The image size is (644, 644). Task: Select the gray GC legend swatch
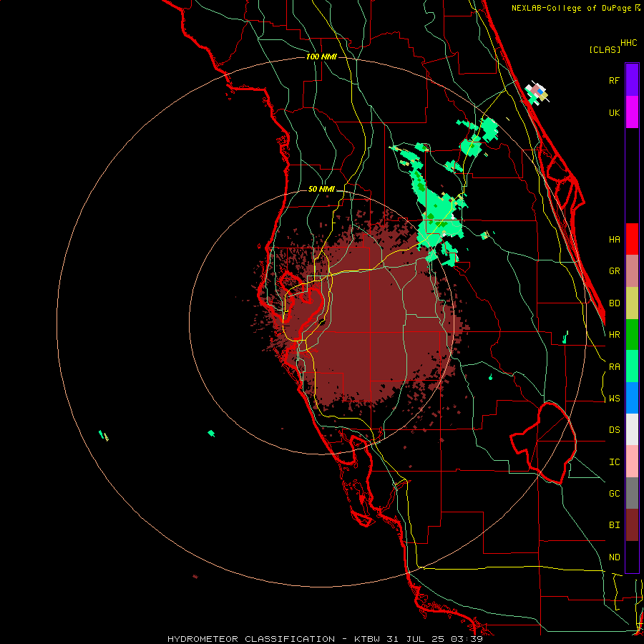(x=632, y=493)
